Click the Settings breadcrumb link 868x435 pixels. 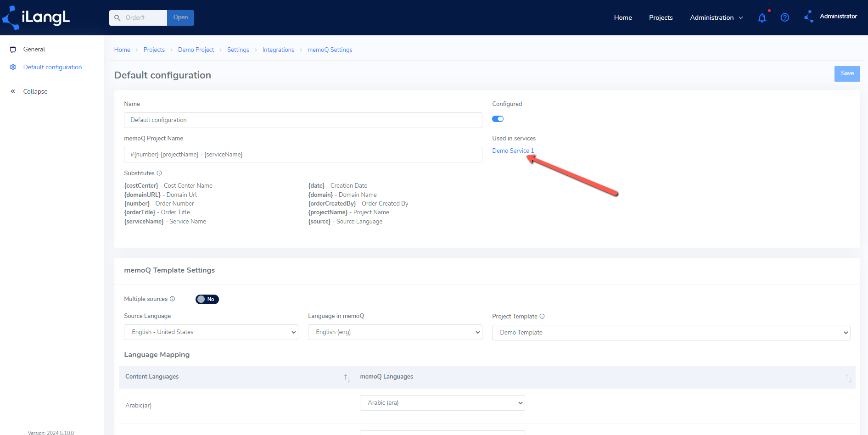click(x=238, y=50)
